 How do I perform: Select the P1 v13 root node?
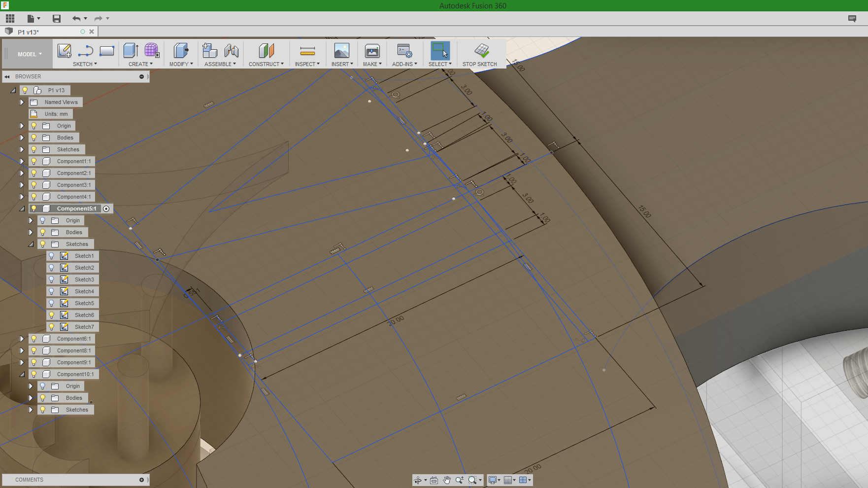pyautogui.click(x=56, y=90)
